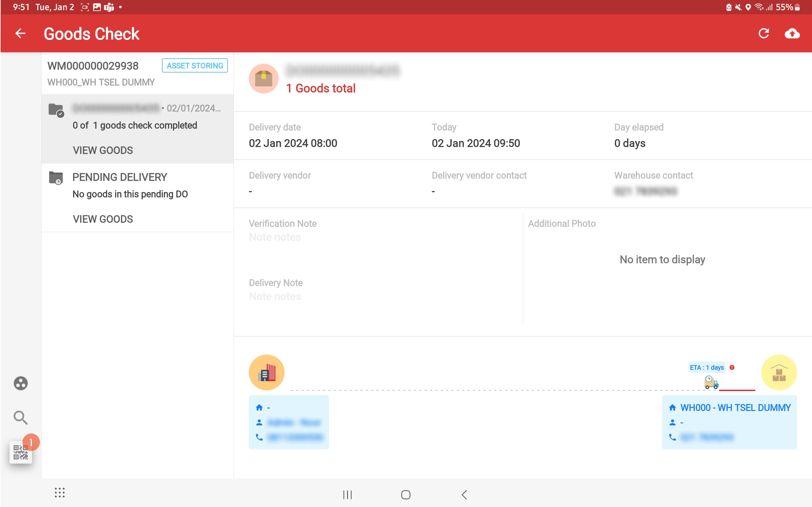
Task: Tap WH000_WH TSEL DUMMY subtitle
Action: pos(100,82)
